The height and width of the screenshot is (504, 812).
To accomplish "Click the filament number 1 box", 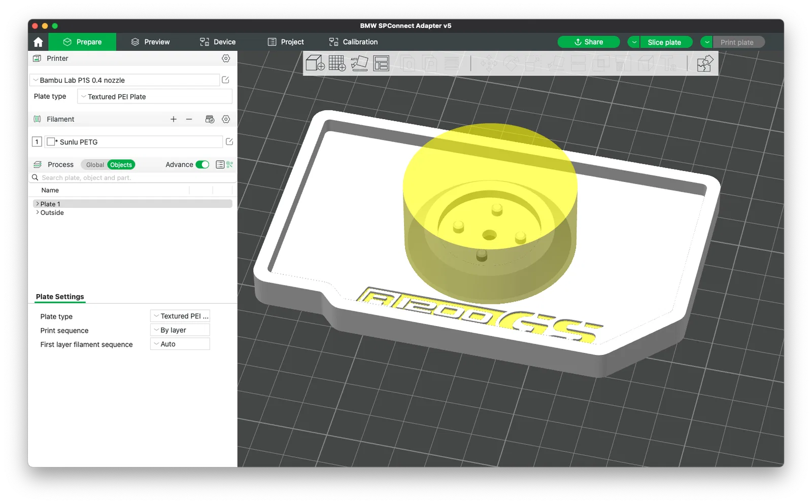I will 37,142.
